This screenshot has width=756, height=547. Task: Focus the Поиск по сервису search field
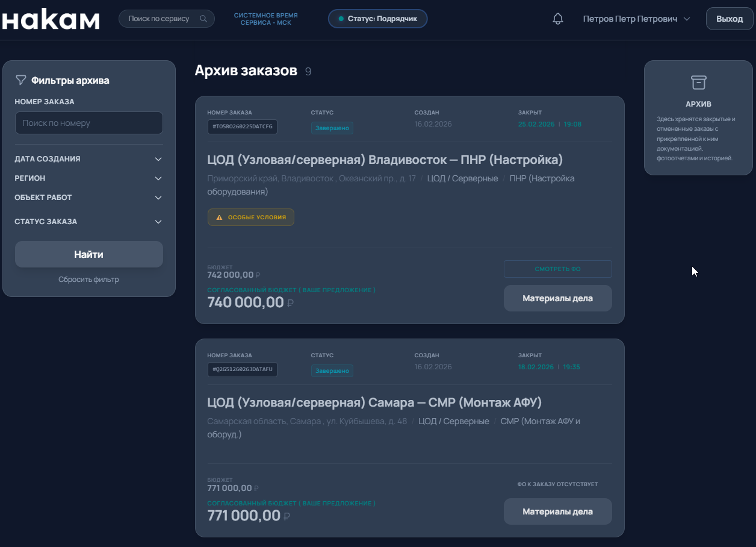167,19
